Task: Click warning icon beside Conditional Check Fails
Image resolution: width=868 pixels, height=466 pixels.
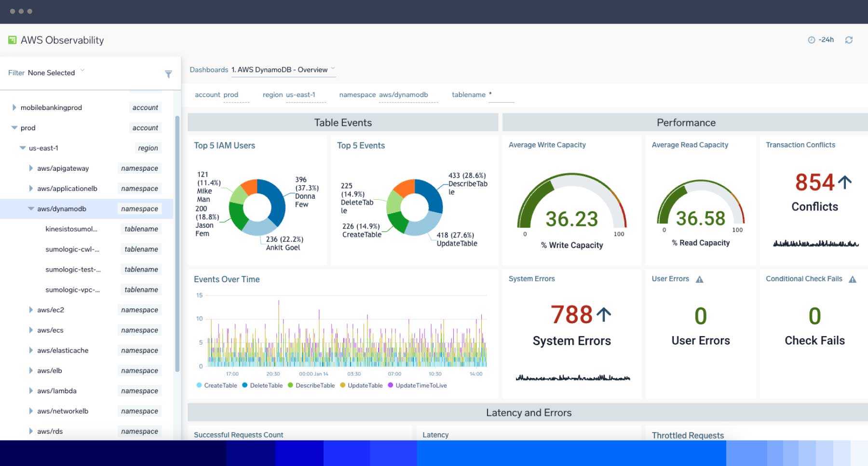Action: coord(853,279)
